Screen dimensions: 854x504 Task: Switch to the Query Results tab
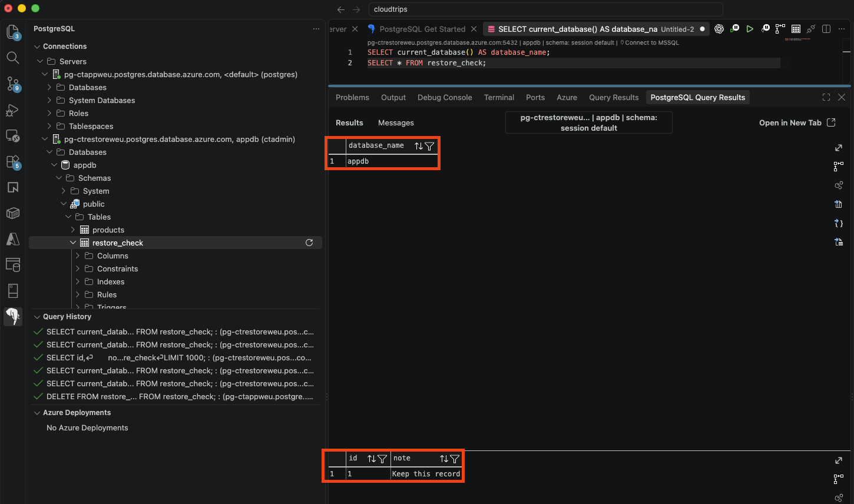[614, 98]
